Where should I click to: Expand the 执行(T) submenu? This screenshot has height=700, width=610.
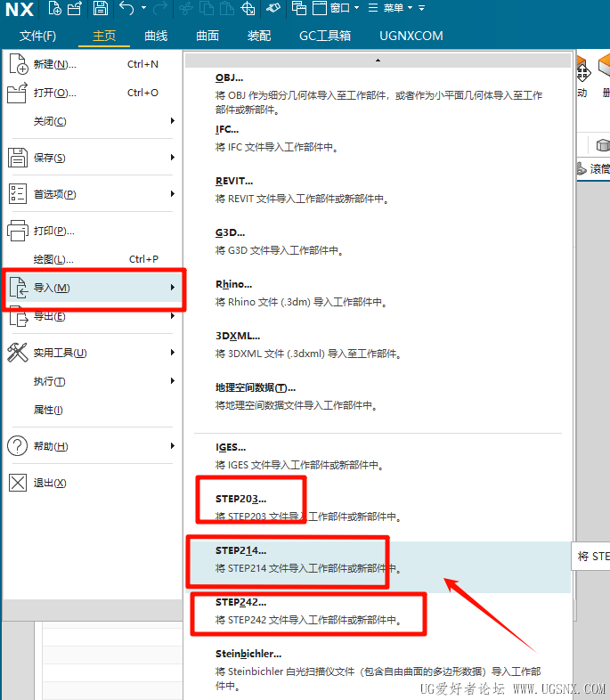[x=93, y=381]
